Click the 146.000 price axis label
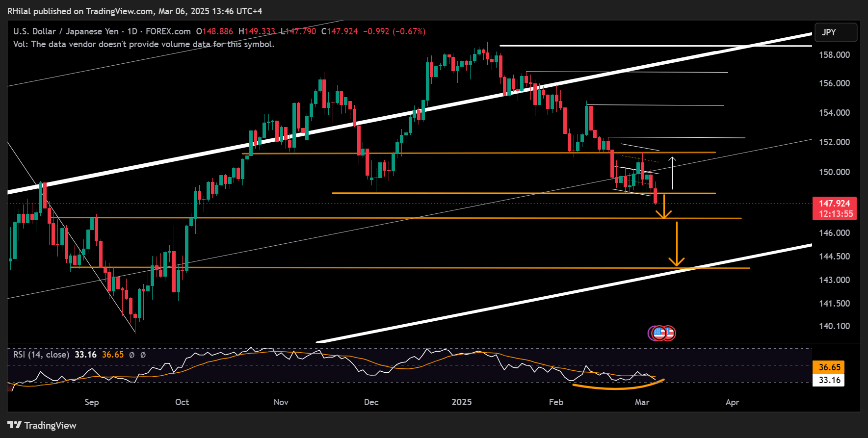This screenshot has width=868, height=438. tap(834, 233)
